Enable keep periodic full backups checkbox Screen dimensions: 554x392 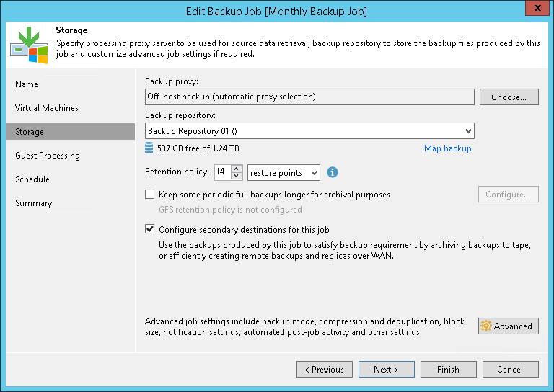(x=150, y=195)
